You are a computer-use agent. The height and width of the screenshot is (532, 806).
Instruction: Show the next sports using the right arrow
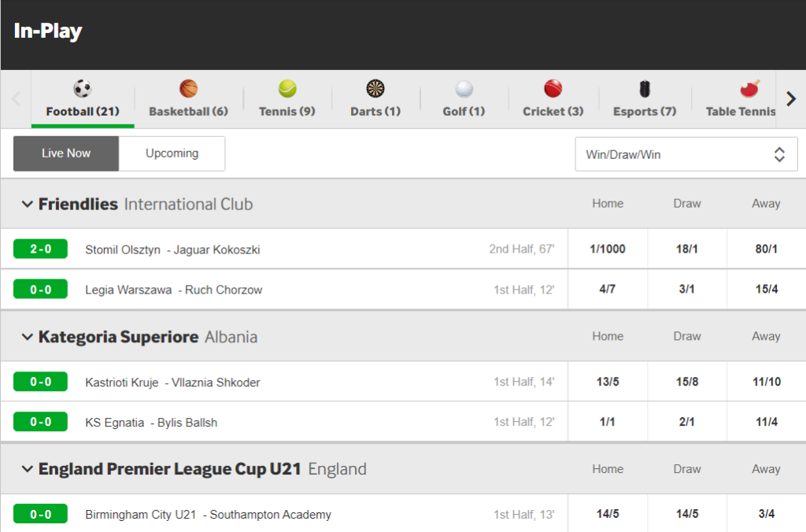coord(791,98)
